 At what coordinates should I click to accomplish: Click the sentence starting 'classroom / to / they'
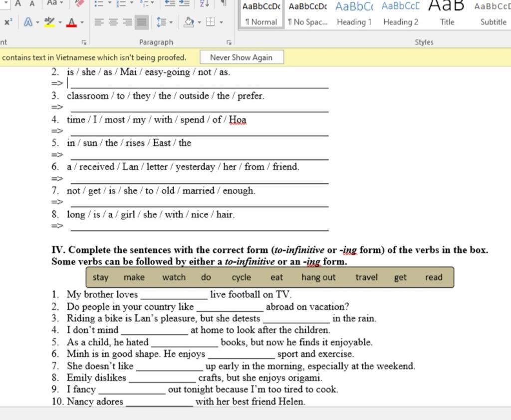[x=166, y=96]
